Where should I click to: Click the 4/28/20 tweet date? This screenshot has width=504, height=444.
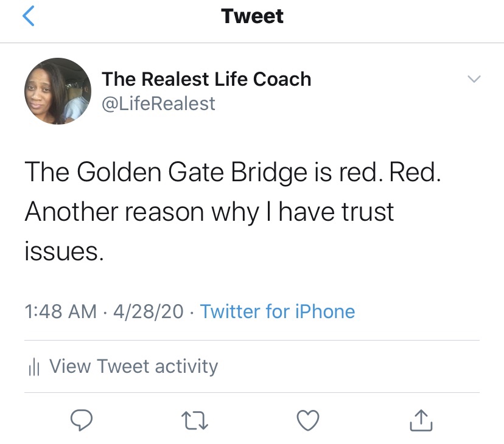[148, 311]
